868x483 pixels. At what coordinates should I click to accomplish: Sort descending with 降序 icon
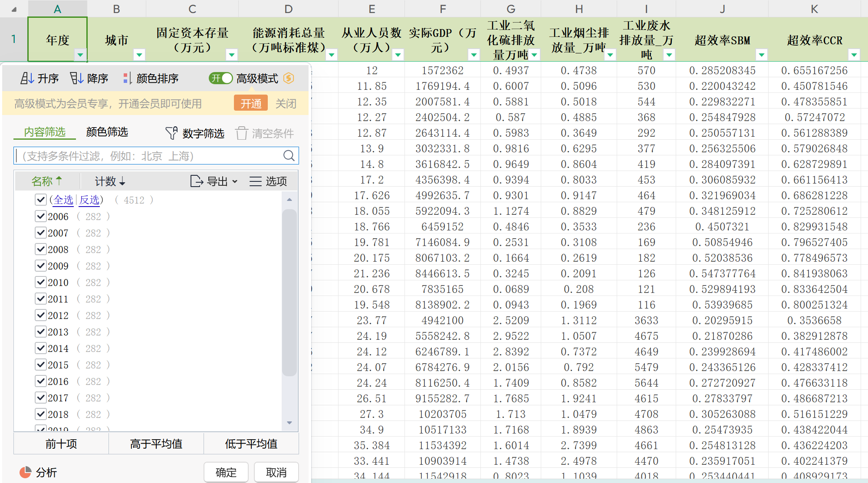77,79
